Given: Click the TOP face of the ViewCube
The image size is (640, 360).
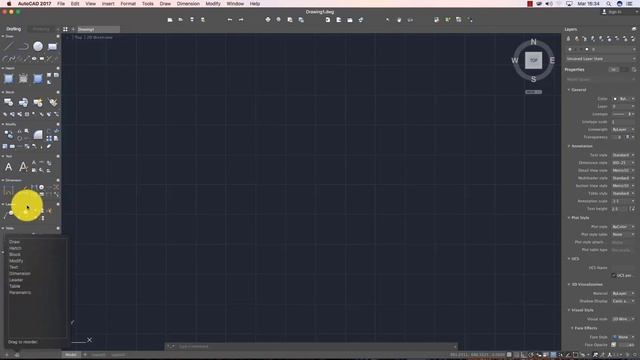Looking at the screenshot, I should point(533,60).
